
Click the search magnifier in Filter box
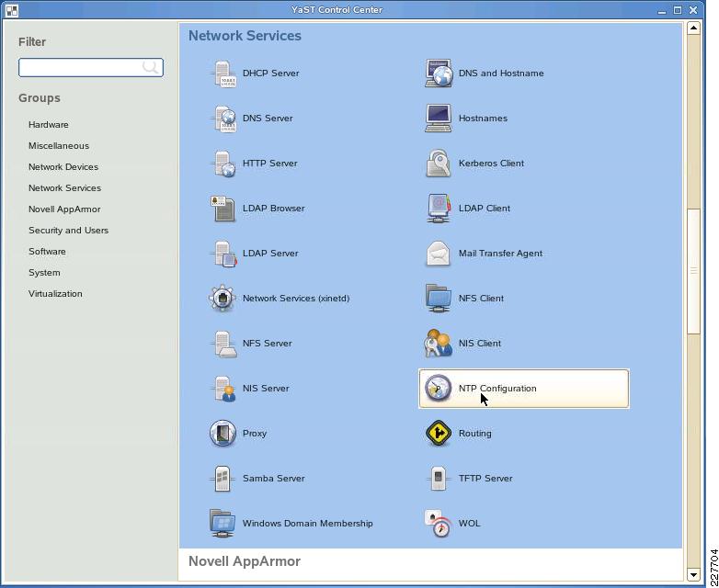[x=151, y=67]
